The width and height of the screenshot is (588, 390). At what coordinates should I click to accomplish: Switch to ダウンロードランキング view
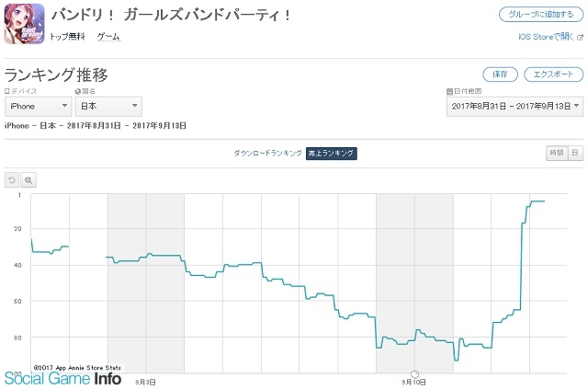267,153
